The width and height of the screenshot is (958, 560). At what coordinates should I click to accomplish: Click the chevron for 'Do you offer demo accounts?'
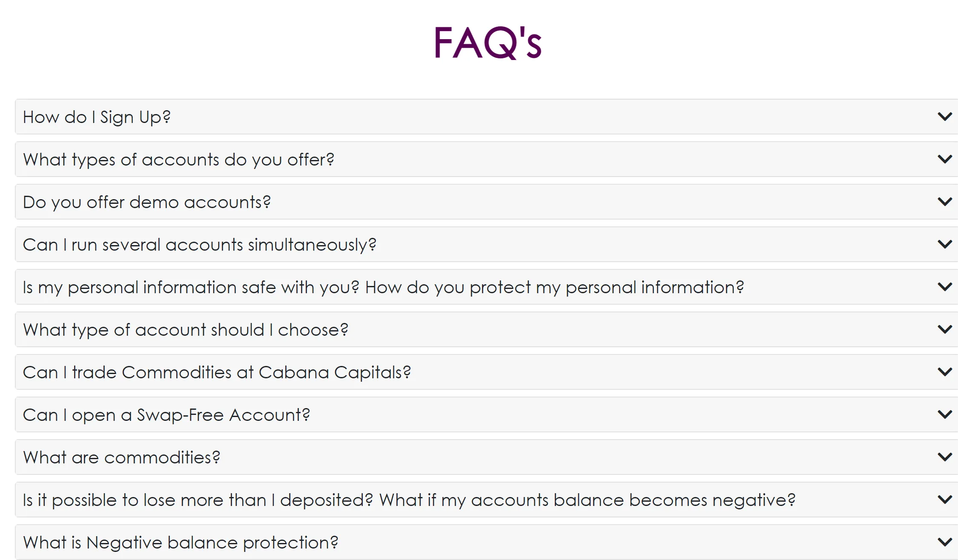pos(945,202)
